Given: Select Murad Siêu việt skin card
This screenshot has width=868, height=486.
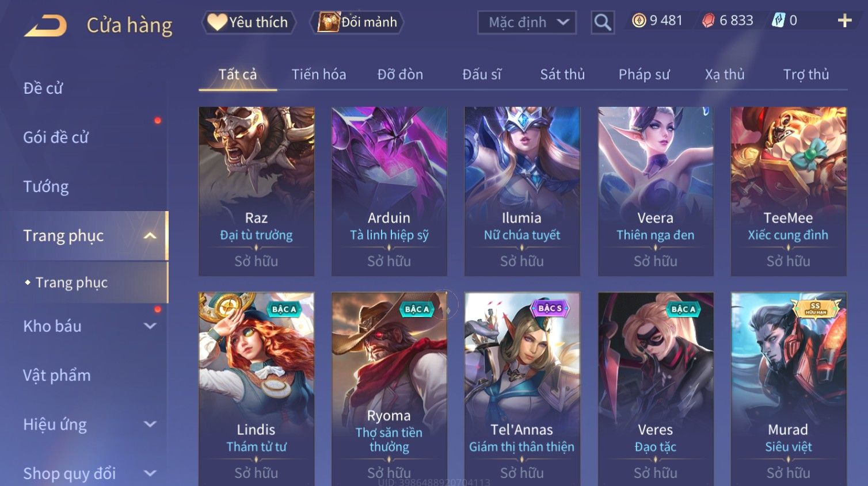Looking at the screenshot, I should click(789, 389).
